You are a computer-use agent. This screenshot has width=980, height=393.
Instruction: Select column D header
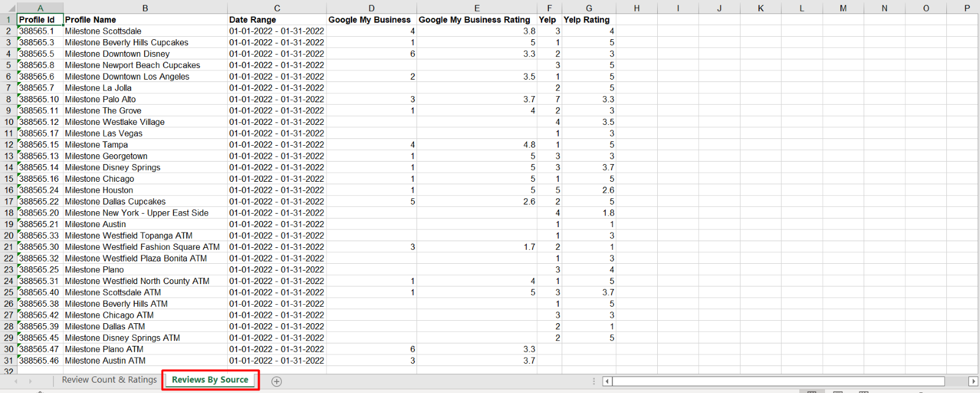click(372, 9)
